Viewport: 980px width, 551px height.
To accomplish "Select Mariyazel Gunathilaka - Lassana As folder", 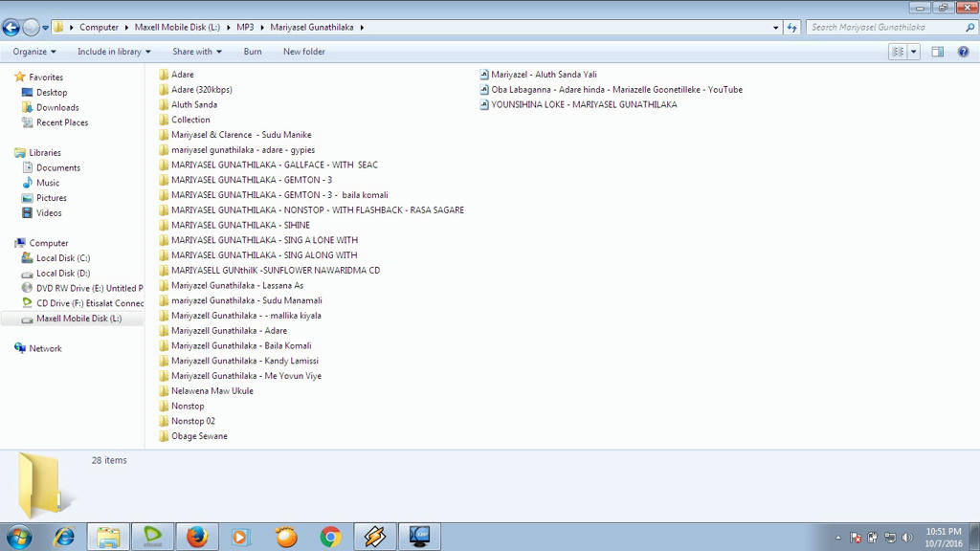I will pos(237,285).
